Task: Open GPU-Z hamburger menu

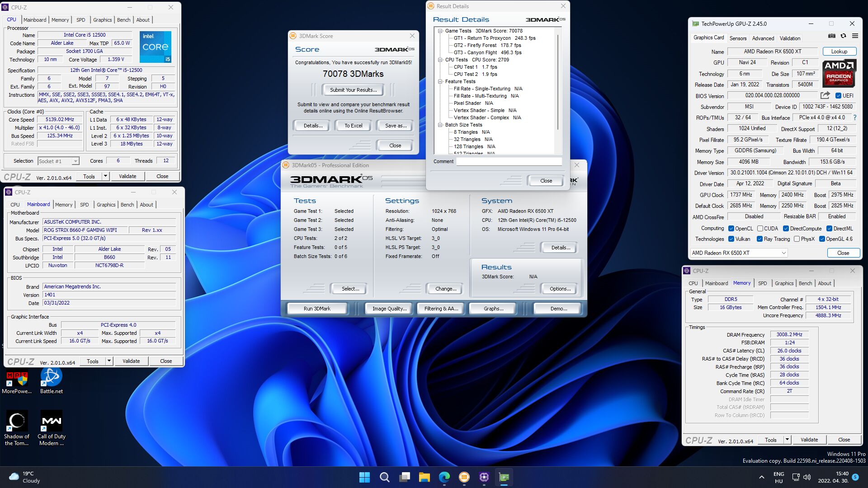Action: click(x=855, y=36)
